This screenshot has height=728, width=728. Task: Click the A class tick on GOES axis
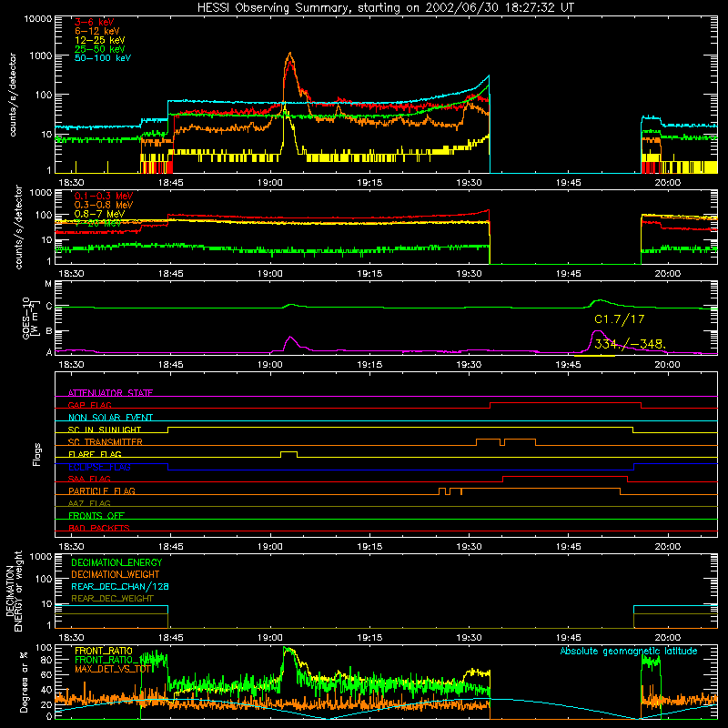click(x=49, y=352)
